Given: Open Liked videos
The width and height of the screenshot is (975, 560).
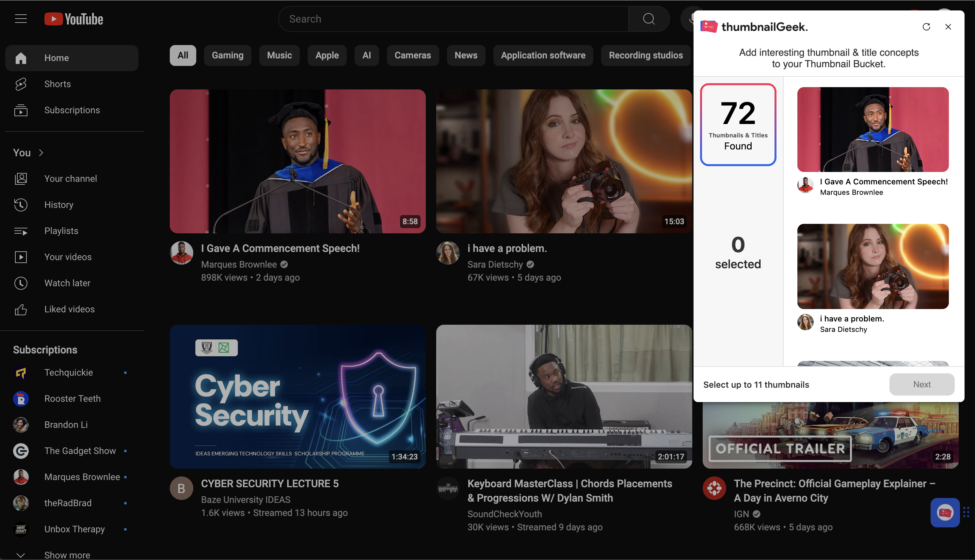Looking at the screenshot, I should 72,309.
